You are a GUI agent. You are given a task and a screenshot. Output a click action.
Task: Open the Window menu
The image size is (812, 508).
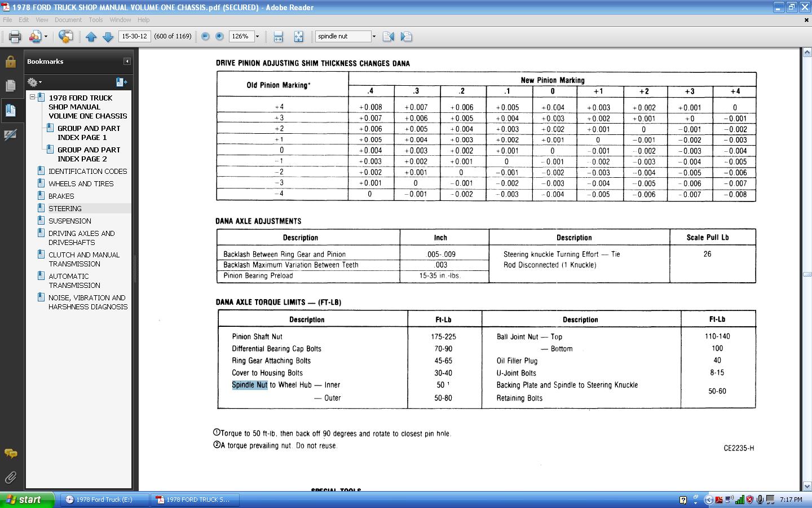pyautogui.click(x=120, y=20)
